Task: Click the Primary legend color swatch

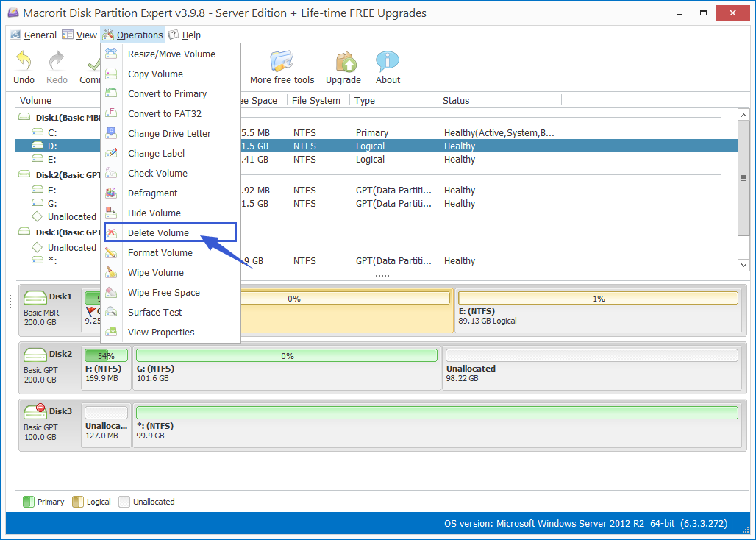Action: pyautogui.click(x=29, y=502)
